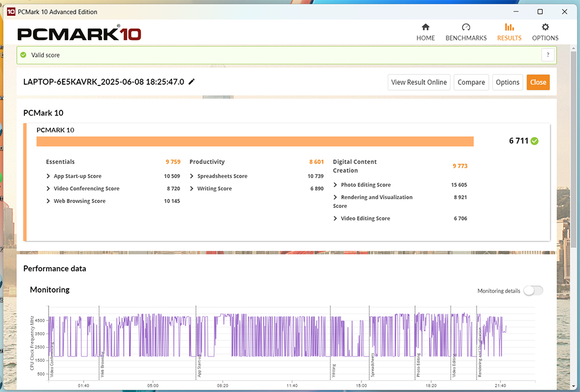Click the Digital Content Creation heading
The height and width of the screenshot is (392, 580).
pyautogui.click(x=355, y=166)
